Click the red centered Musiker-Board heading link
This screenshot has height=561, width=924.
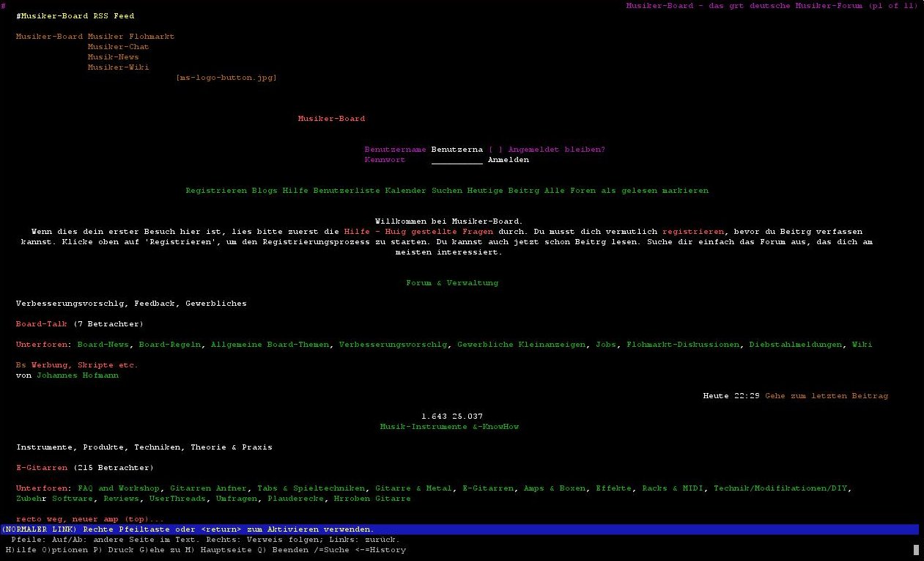click(331, 119)
